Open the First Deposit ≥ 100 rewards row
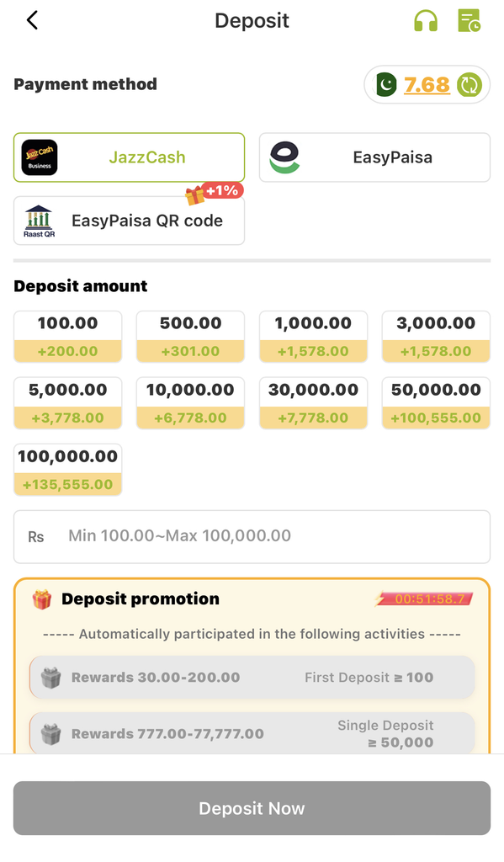The image size is (504, 862). 252,678
